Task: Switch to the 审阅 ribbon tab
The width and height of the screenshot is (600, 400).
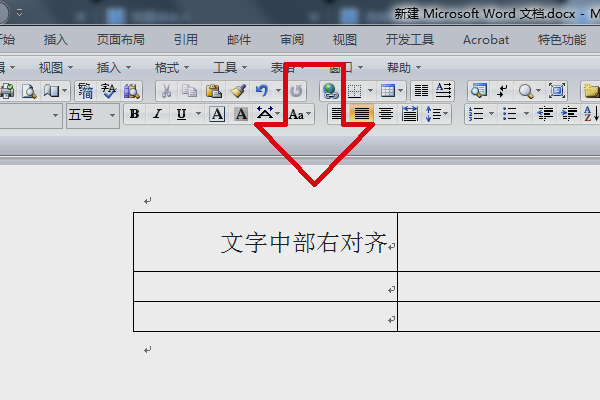Action: click(292, 39)
